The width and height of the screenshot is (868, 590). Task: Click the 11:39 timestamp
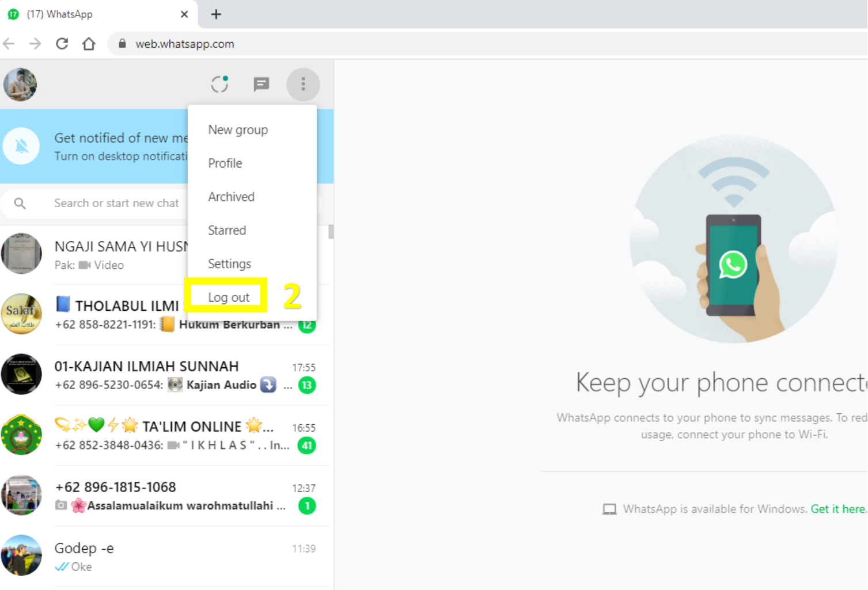tap(304, 549)
